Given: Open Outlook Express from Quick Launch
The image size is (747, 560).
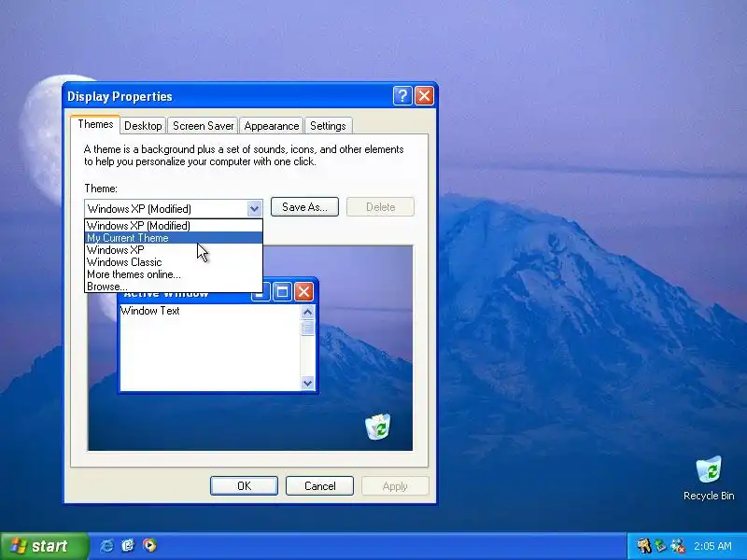Looking at the screenshot, I should (x=128, y=546).
